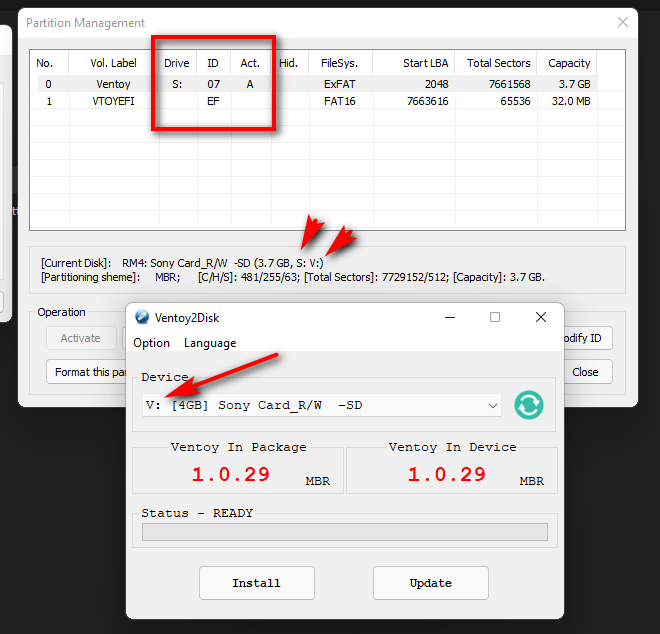
Task: Click the Format this partition button
Action: 86,372
